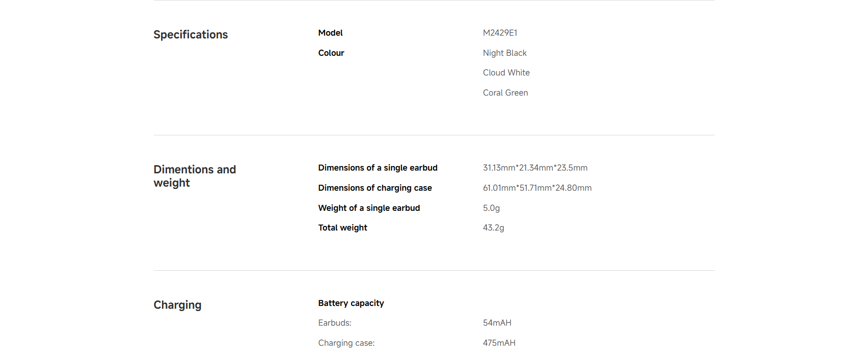
Task: Click the 61.01mm*51.71mm*24.80mm case dimensions value
Action: click(x=537, y=188)
